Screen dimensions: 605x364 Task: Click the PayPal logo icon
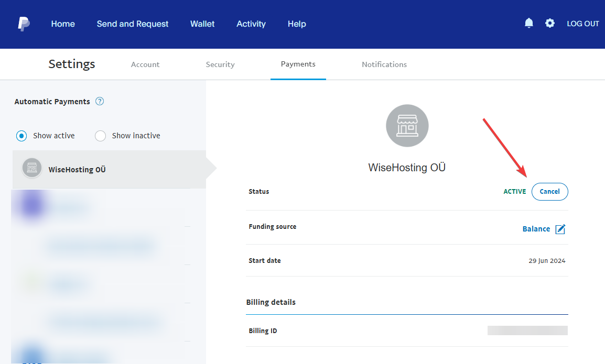24,24
